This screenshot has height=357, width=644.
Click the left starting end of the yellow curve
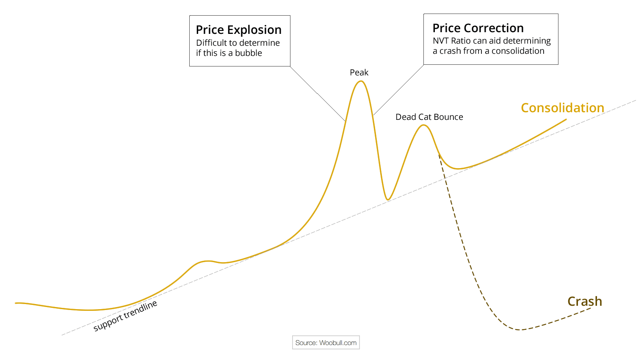pyautogui.click(x=17, y=303)
